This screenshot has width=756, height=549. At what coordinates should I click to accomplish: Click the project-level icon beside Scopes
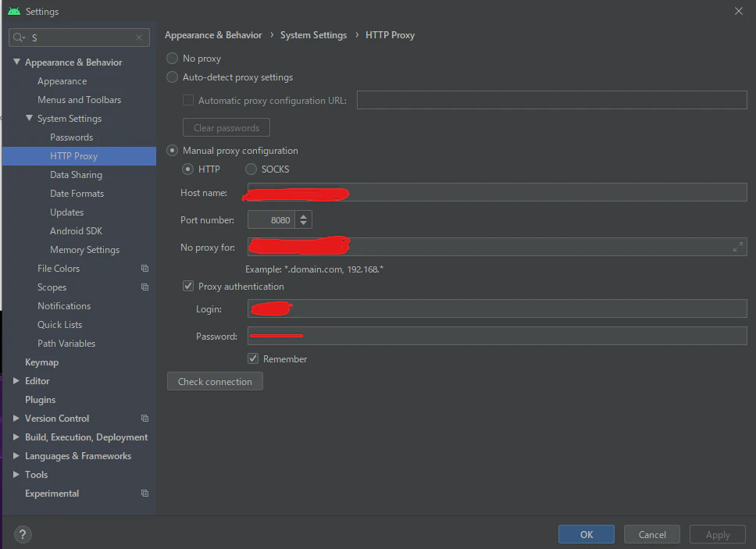click(144, 287)
